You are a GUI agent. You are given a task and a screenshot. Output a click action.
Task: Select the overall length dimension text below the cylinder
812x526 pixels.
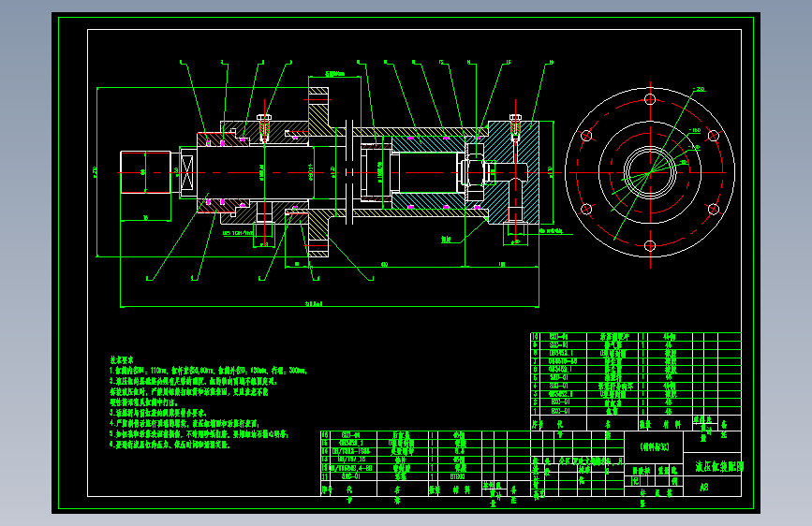coord(314,303)
